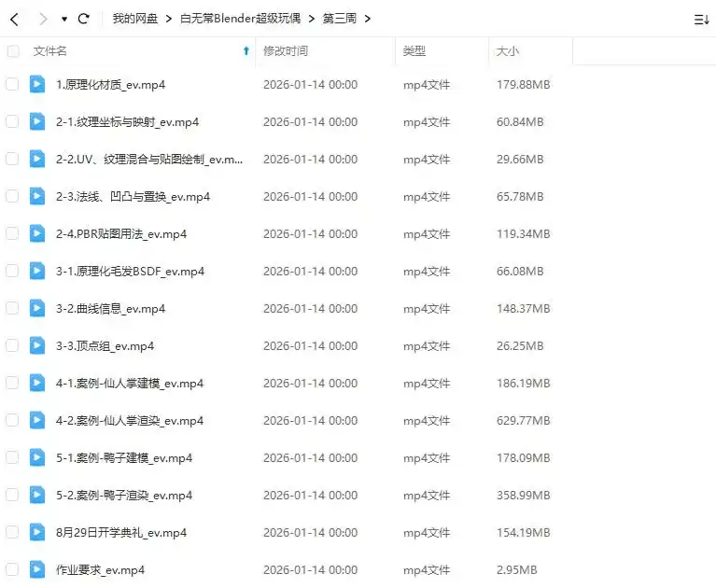Click modified time of 5-1.案例-鸭子建模 row
The image size is (716, 588).
[311, 458]
